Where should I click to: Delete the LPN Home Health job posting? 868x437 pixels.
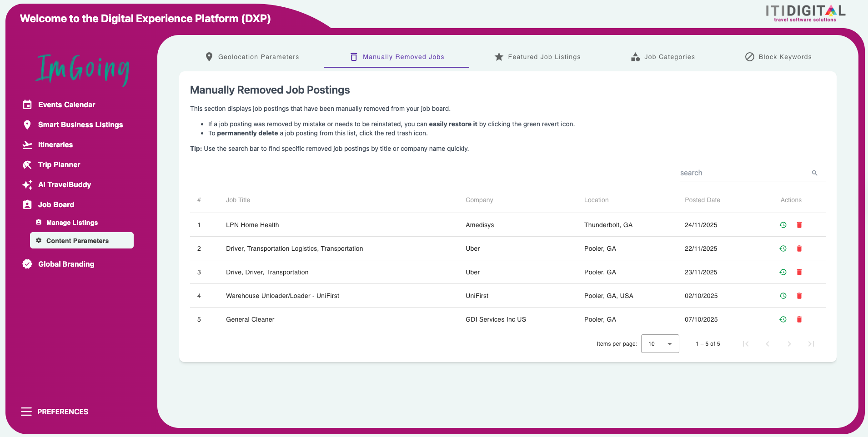[x=799, y=225]
